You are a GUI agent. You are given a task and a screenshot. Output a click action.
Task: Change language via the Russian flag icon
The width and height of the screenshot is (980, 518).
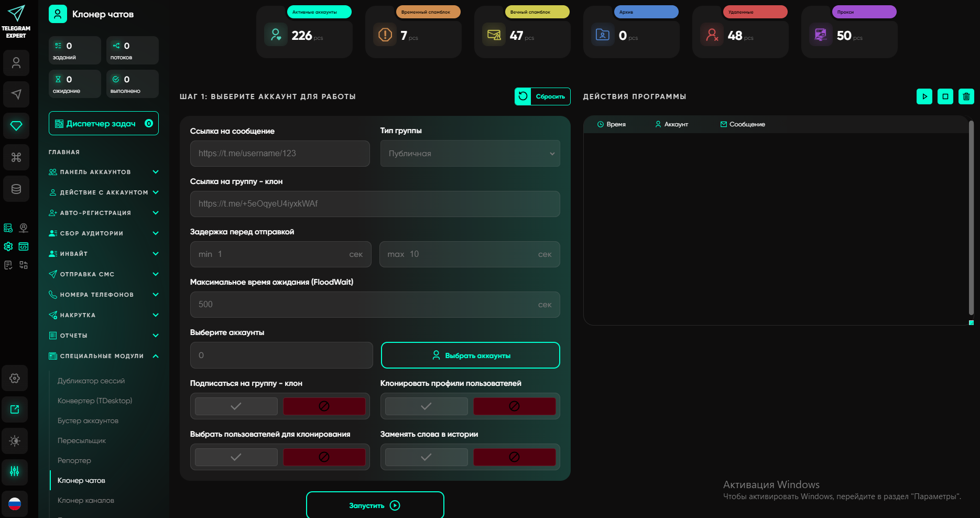coord(15,504)
